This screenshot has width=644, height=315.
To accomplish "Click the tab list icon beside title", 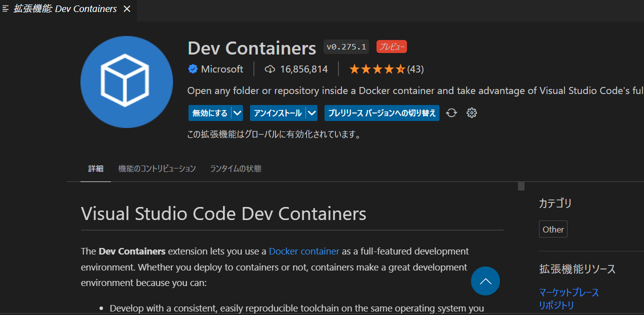I will coord(6,9).
